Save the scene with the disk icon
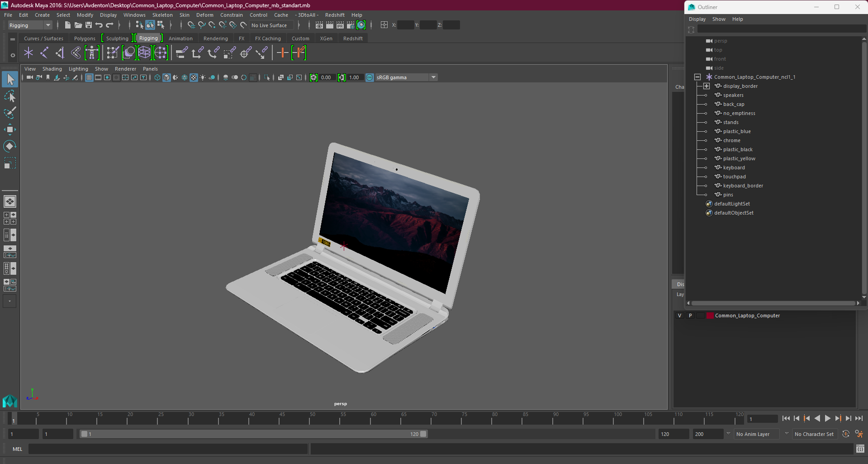This screenshot has width=868, height=464. point(89,25)
